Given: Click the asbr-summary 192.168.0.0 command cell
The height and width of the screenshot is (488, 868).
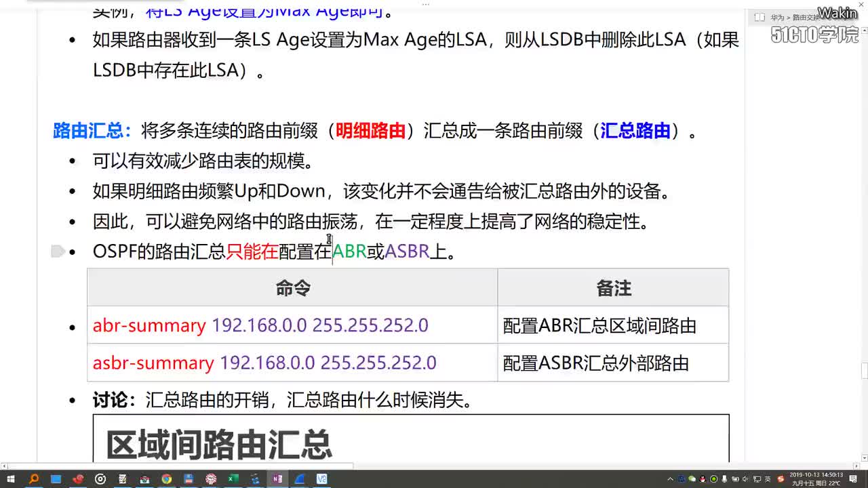Looking at the screenshot, I should tap(293, 363).
